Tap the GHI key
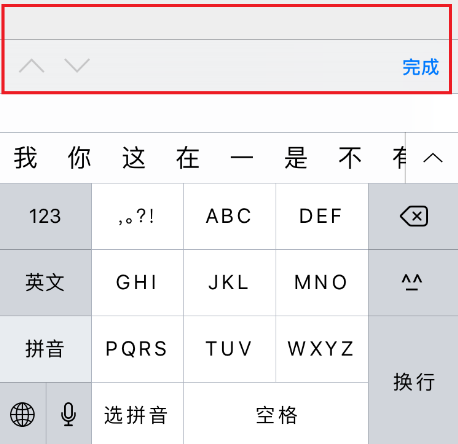Image resolution: width=458 pixels, height=444 pixels. point(137,283)
